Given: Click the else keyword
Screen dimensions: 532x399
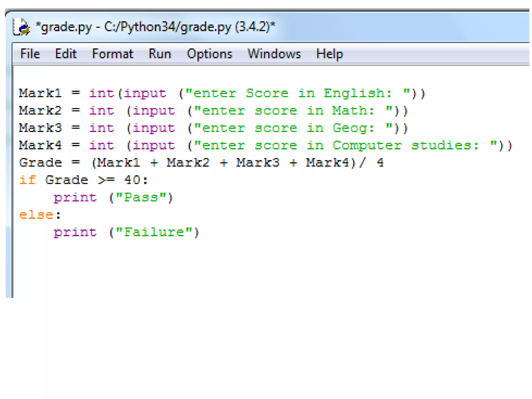Looking at the screenshot, I should coord(36,215).
